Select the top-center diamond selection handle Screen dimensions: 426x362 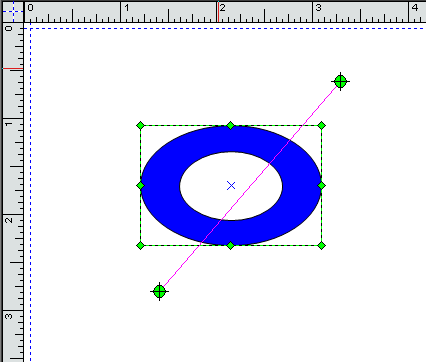[x=230, y=126]
